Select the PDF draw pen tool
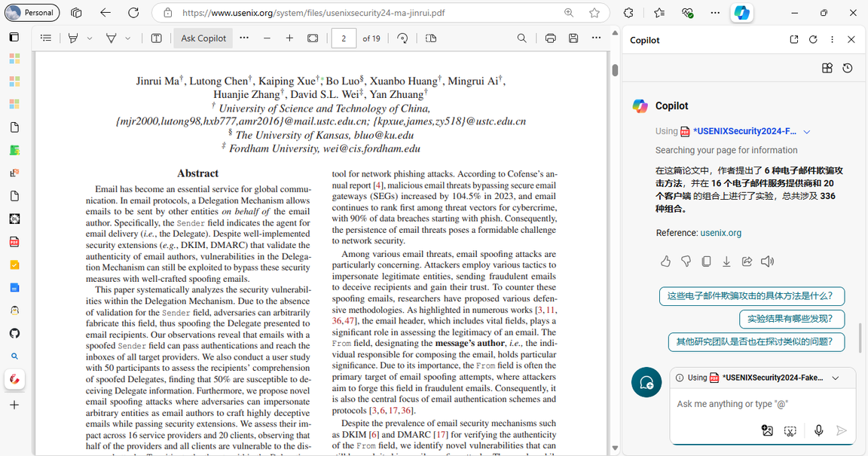This screenshot has width=868, height=456. click(x=112, y=38)
